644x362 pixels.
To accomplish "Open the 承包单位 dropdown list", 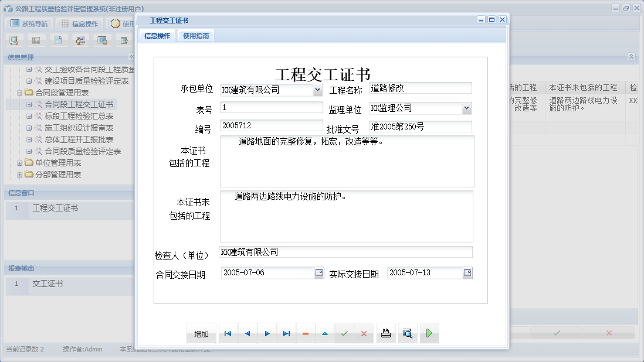I will click(317, 90).
